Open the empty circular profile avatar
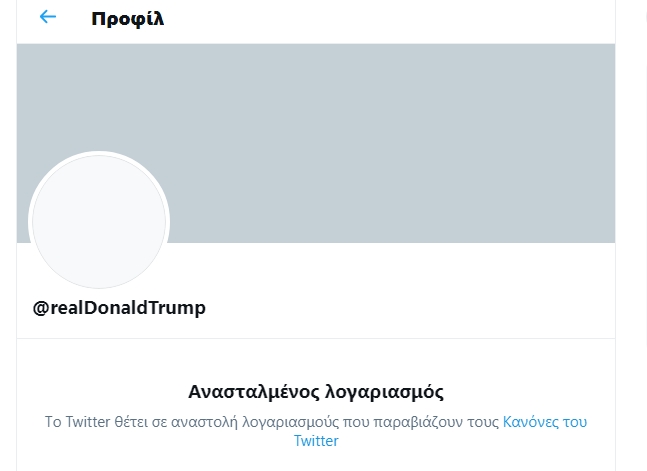This screenshot has width=647, height=471. [99, 222]
